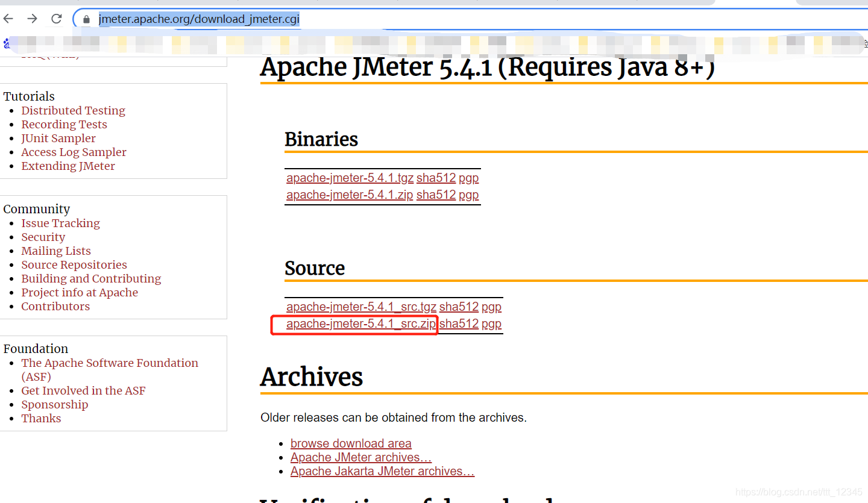The height and width of the screenshot is (503, 868).
Task: Open Apache JMeter archives link
Action: point(361,457)
